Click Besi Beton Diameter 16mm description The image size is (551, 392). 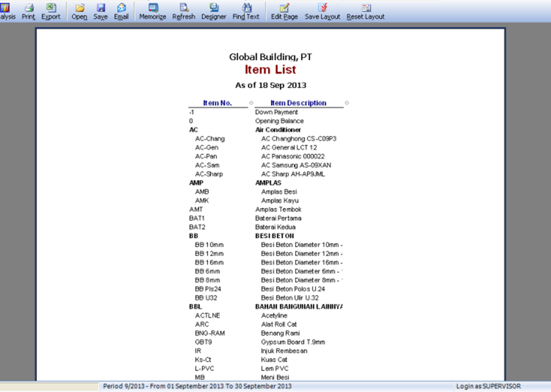pos(301,262)
